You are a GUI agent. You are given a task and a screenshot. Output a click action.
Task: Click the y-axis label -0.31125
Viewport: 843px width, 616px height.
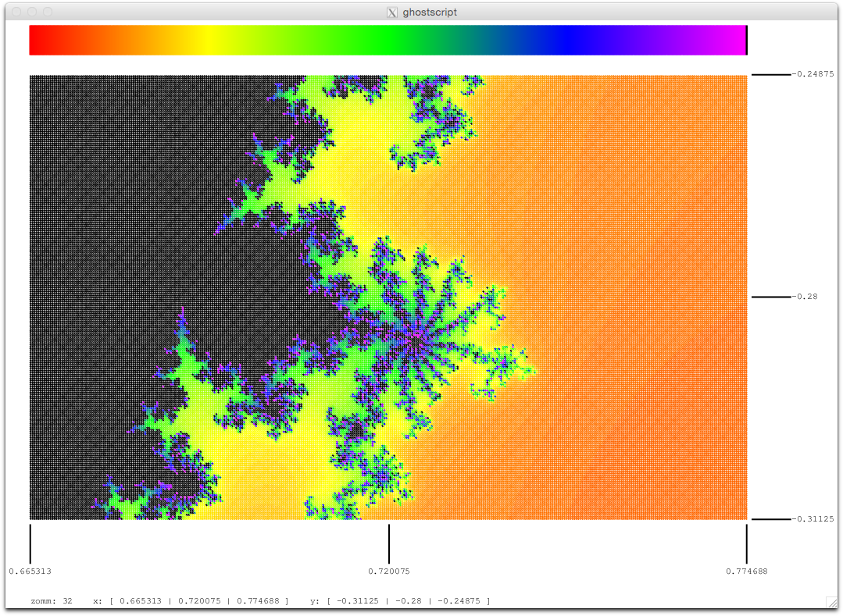point(813,518)
